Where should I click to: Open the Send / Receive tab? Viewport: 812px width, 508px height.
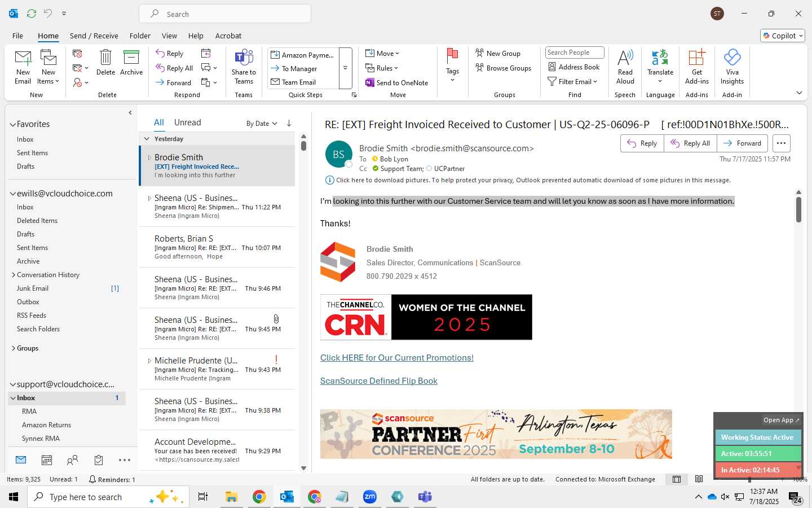tap(94, 36)
